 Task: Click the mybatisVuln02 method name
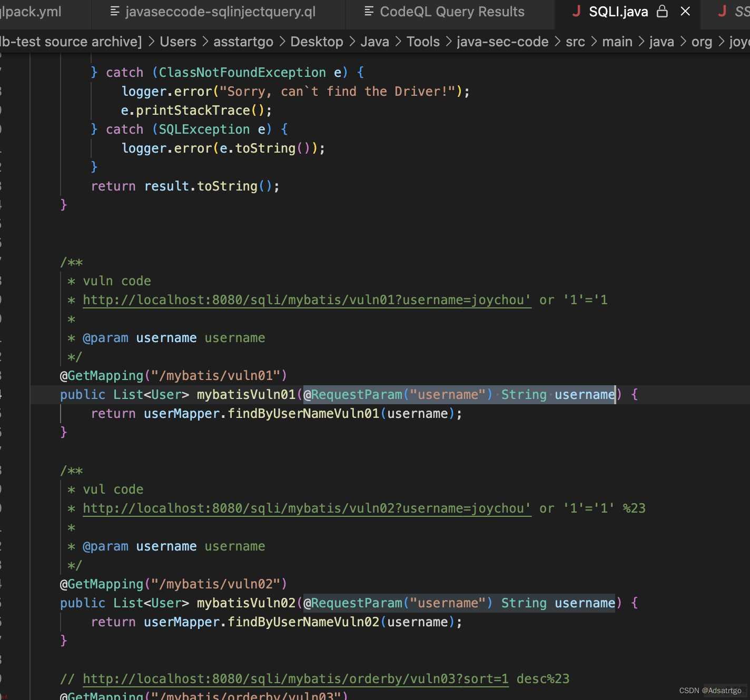[x=246, y=603]
